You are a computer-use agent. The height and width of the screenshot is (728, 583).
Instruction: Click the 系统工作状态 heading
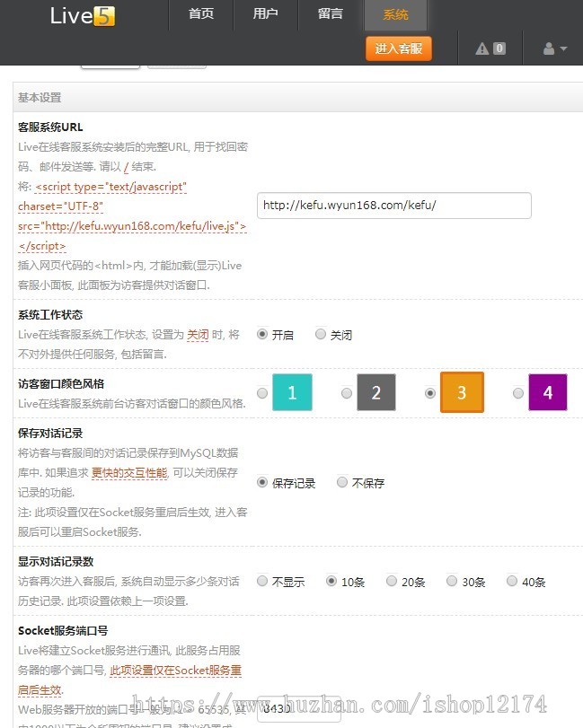click(50, 315)
